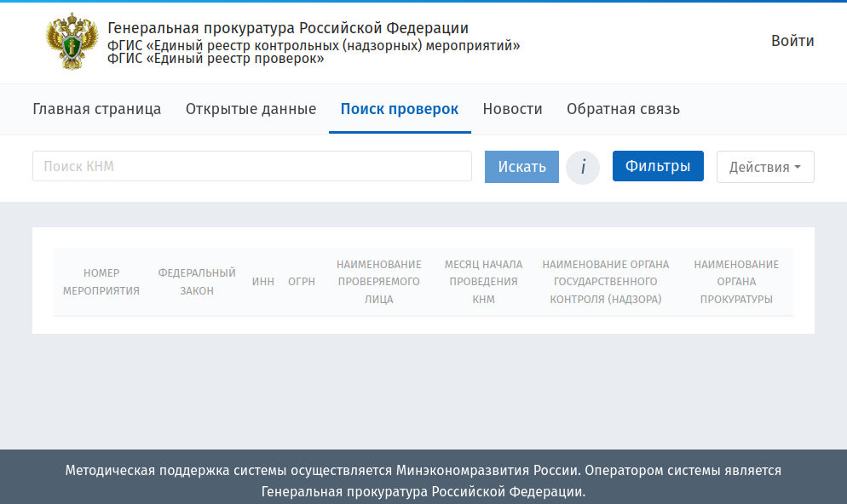Image resolution: width=847 pixels, height=504 pixels.
Task: Select the Поиск проверок tab
Action: pyautogui.click(x=400, y=109)
